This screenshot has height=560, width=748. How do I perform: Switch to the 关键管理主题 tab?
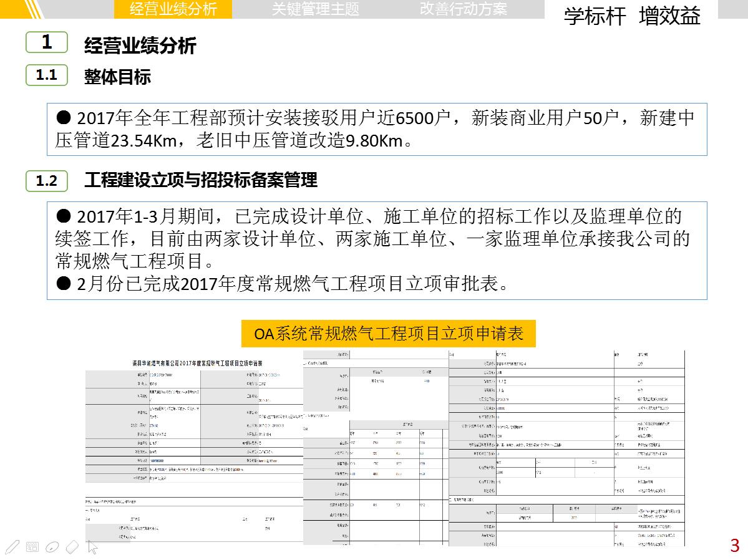point(316,9)
